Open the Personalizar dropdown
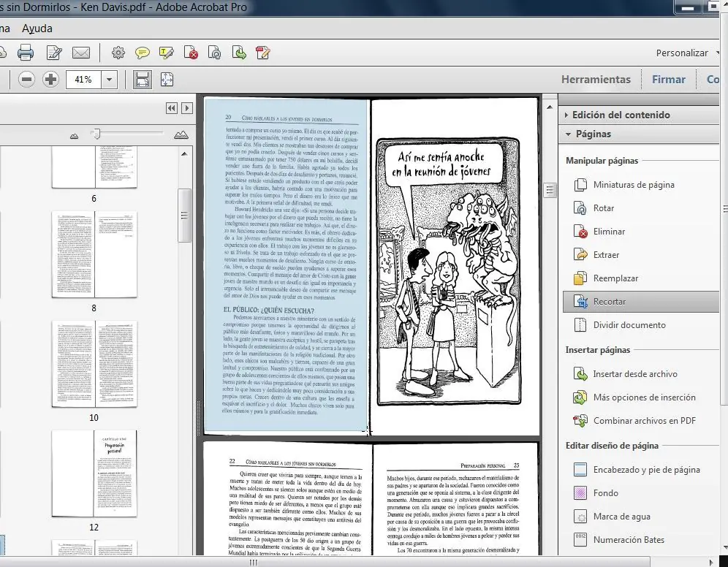 [686, 53]
